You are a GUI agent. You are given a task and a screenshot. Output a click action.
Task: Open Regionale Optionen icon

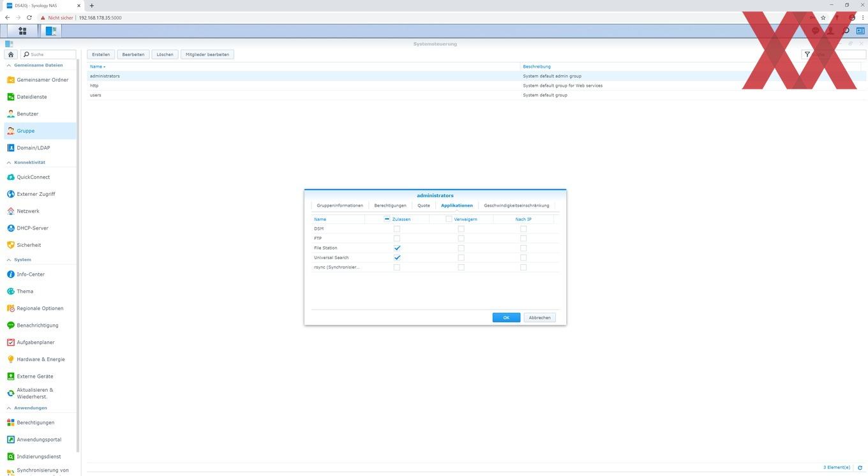tap(11, 308)
